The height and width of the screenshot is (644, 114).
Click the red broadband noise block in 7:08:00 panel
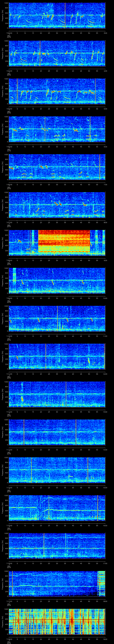[64, 241]
